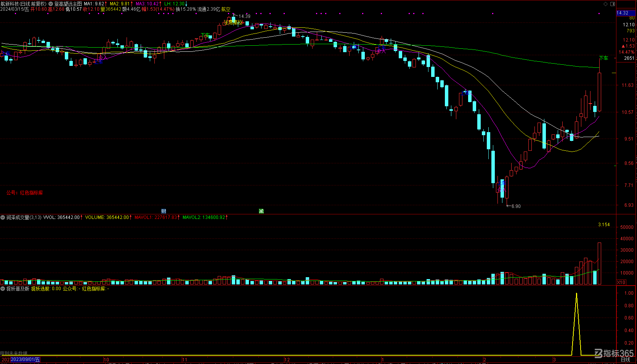This screenshot has height=364, width=637.
Task: Click the 换15.28% turnover text
Action: pyautogui.click(x=186, y=9)
